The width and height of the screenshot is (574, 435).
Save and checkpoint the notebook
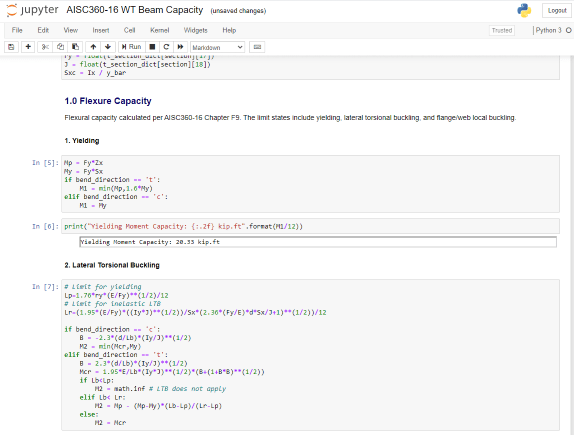(11, 47)
